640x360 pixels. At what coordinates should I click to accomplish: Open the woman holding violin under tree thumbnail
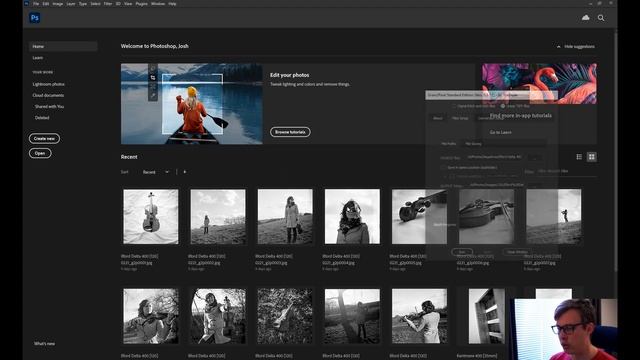pyautogui.click(x=218, y=316)
